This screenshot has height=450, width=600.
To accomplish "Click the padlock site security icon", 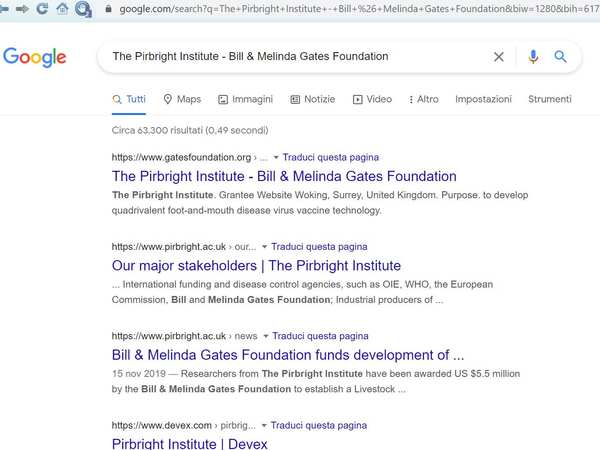I will click(108, 8).
